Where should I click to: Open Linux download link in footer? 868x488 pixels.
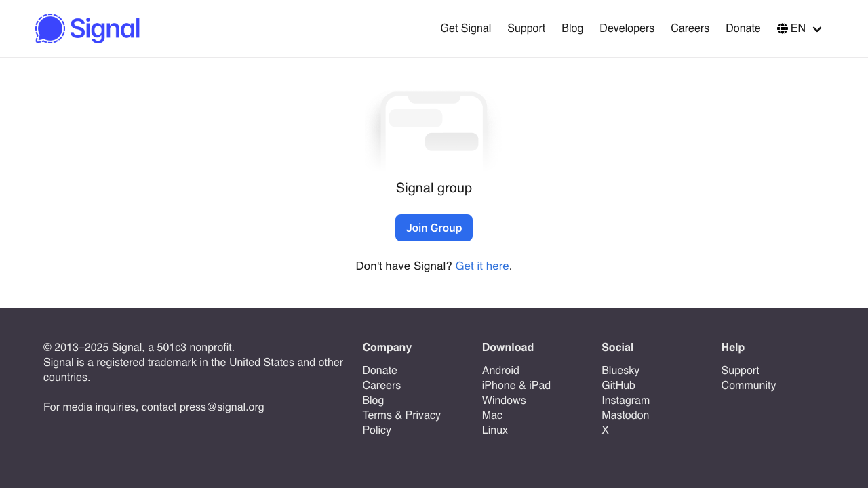[x=495, y=430]
